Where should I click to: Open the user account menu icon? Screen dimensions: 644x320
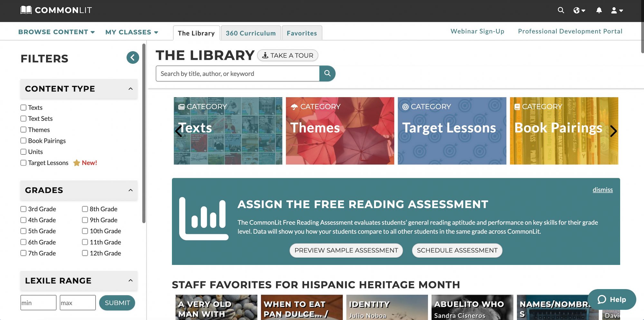[617, 10]
